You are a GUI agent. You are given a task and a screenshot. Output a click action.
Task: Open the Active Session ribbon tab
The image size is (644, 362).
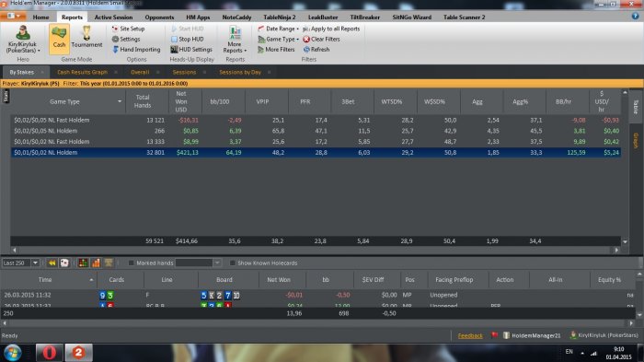[x=113, y=18]
